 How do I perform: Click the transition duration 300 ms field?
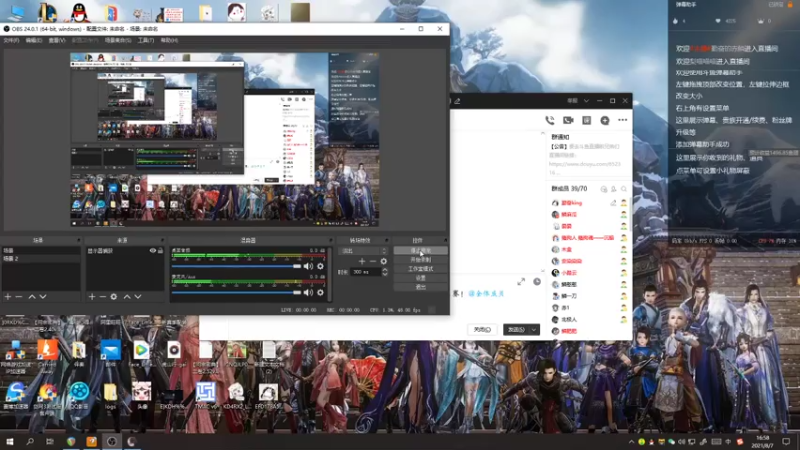tap(366, 272)
